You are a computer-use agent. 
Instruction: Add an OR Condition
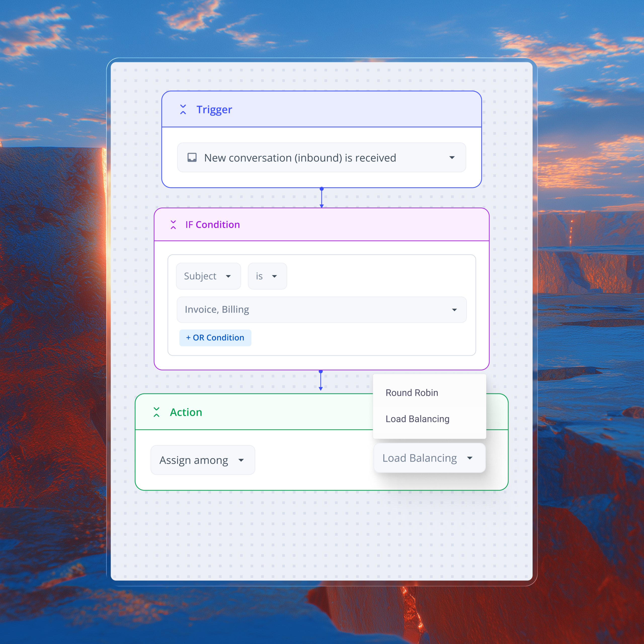(215, 338)
